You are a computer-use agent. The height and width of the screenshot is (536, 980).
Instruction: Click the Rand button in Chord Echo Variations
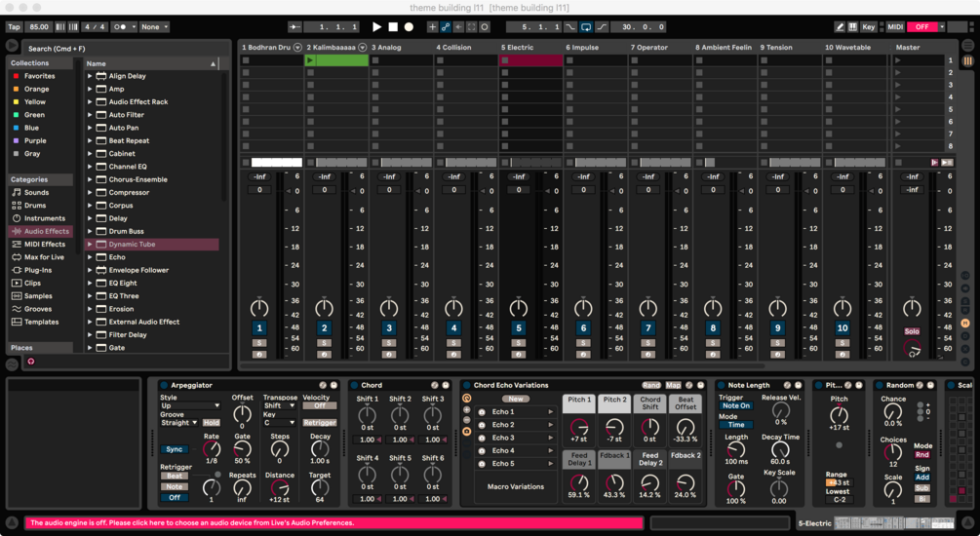(x=650, y=386)
